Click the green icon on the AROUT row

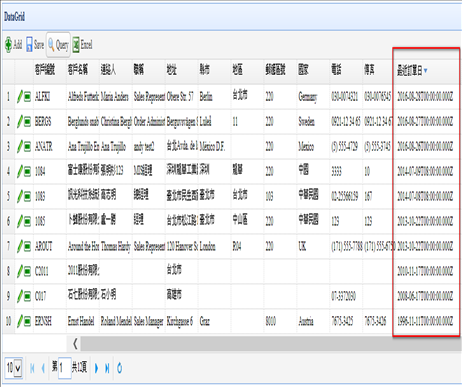pyautogui.click(x=27, y=246)
